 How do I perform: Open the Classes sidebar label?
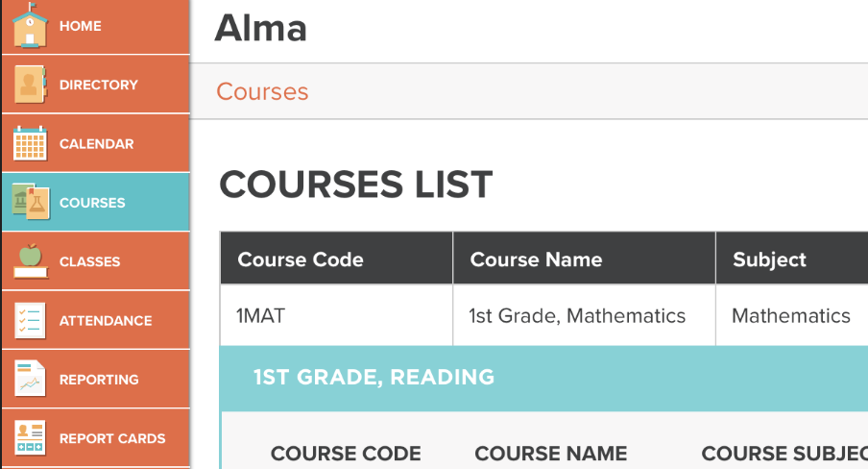[89, 261]
